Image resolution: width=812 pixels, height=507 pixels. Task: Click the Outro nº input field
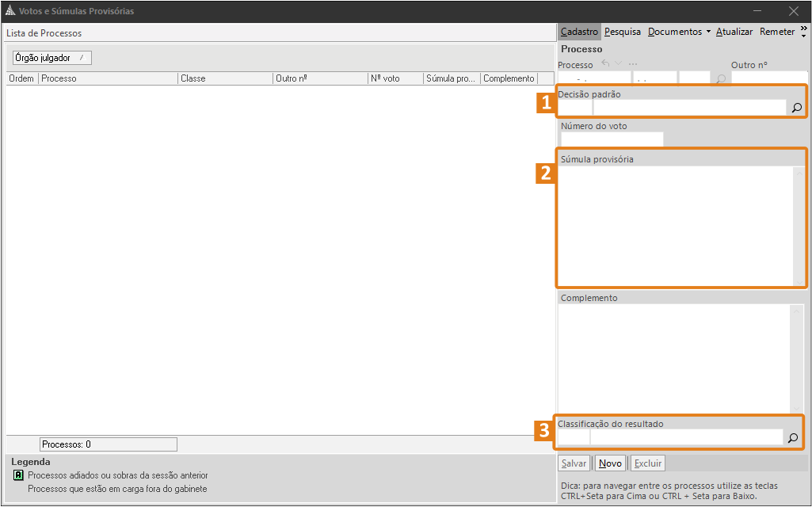click(x=769, y=78)
